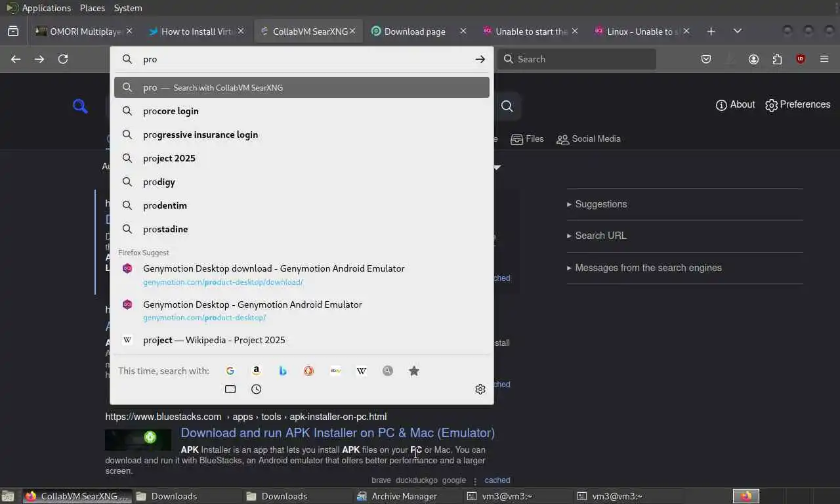Viewport: 840px width, 504px height.
Task: Choose prodigy suggestion
Action: pos(302,182)
